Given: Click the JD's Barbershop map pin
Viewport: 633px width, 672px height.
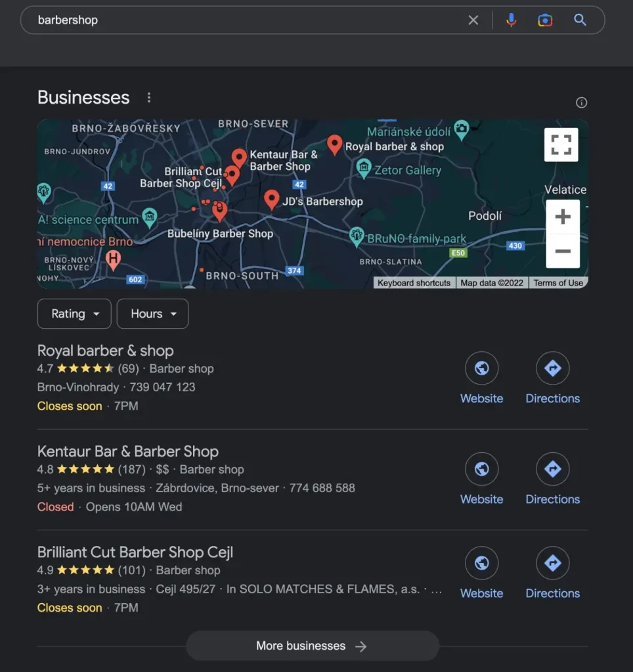Looking at the screenshot, I should tap(271, 199).
